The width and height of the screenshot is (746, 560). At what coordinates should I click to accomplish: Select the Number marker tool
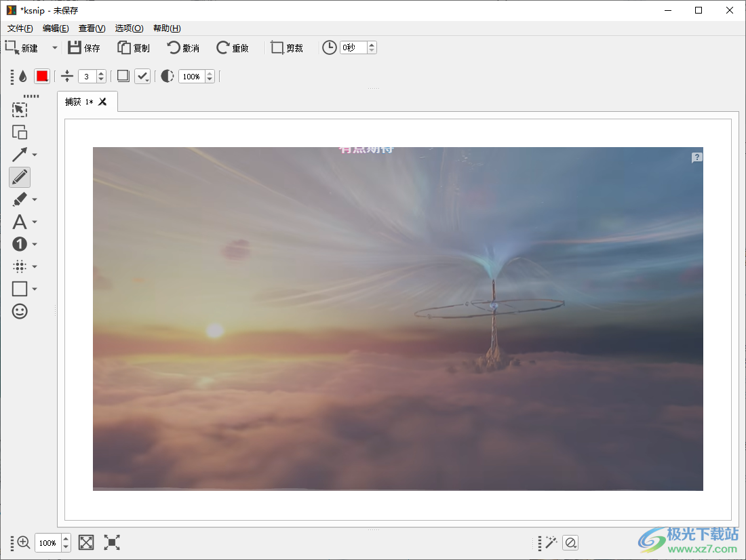(x=20, y=244)
